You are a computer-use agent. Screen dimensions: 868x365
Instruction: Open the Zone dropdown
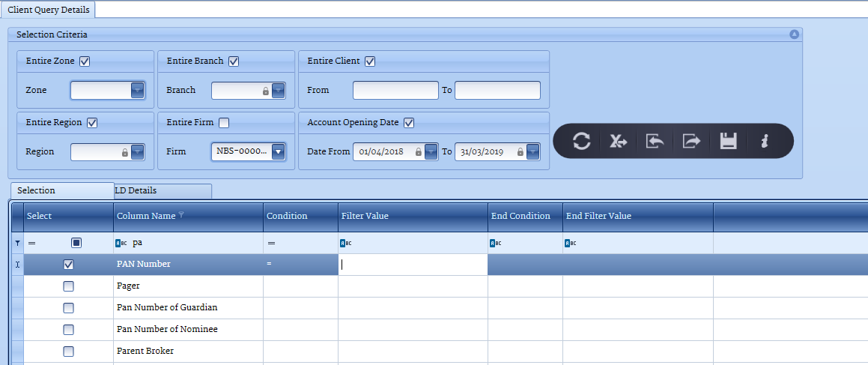point(137,91)
